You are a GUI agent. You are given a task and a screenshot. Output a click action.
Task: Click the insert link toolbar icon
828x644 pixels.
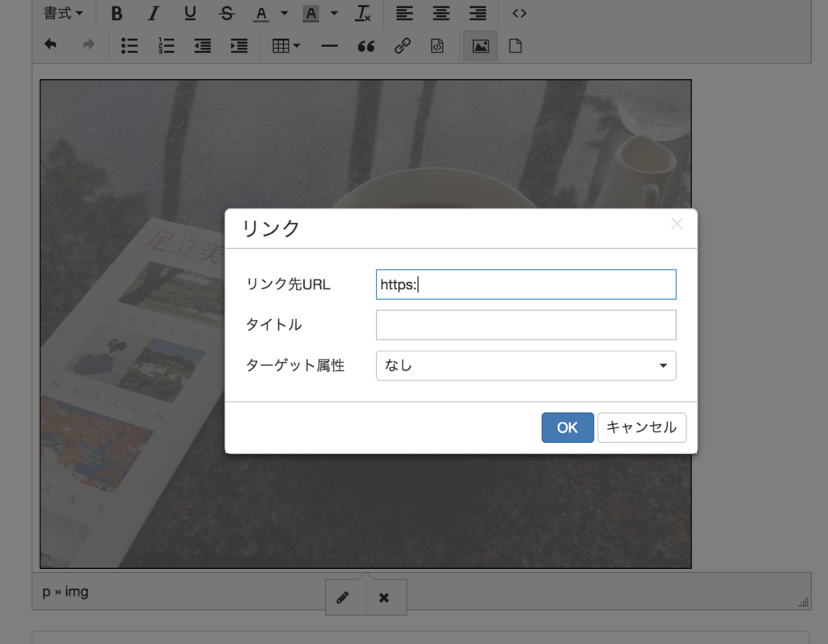click(x=403, y=46)
